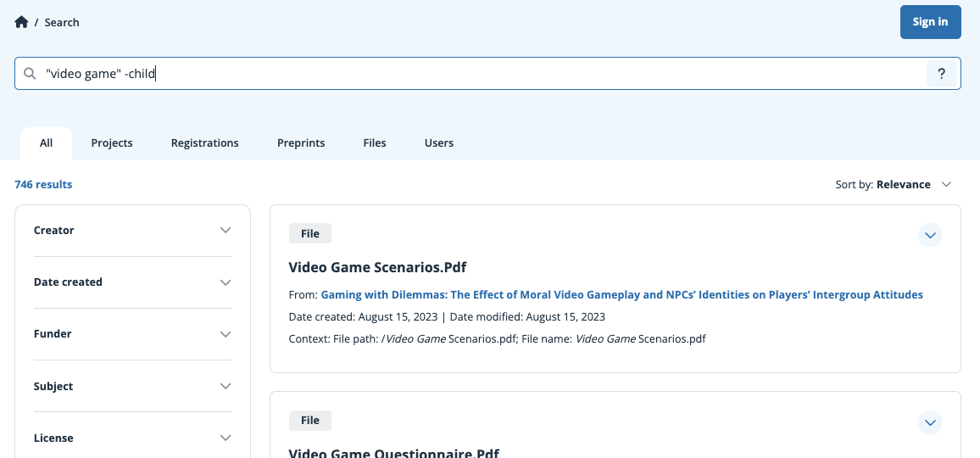Go to home via house icon

[x=21, y=23]
